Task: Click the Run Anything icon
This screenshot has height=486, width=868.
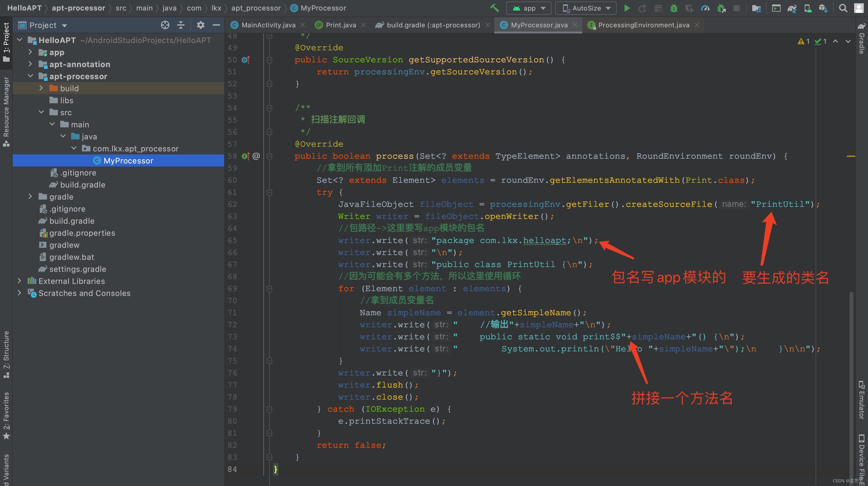Action: point(776,8)
